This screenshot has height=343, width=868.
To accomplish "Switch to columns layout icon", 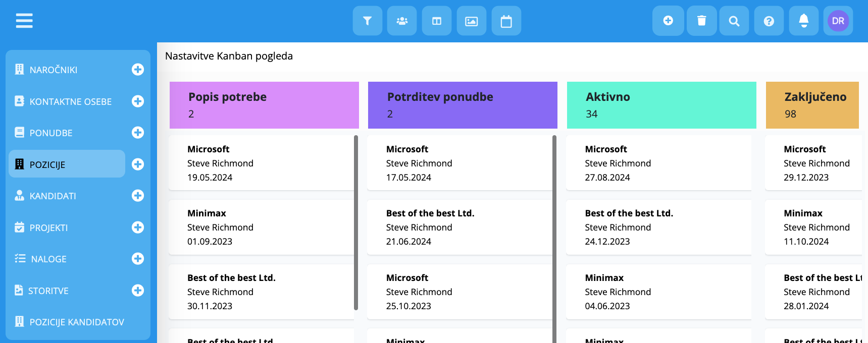I will tap(437, 21).
